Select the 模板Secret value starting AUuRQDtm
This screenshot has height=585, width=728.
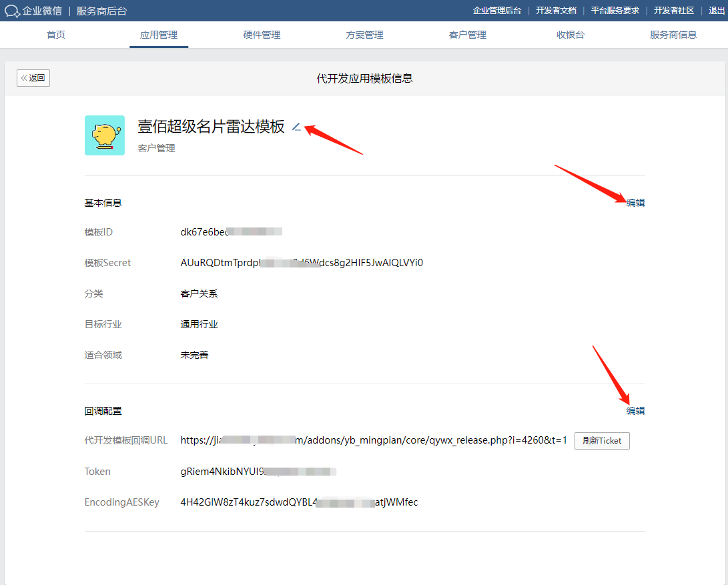302,263
